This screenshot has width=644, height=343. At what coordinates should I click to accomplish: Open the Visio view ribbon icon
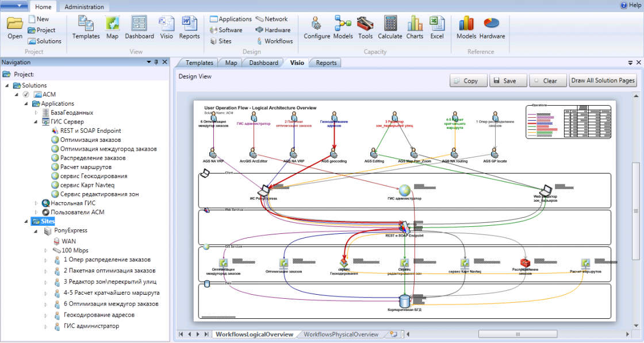point(166,28)
